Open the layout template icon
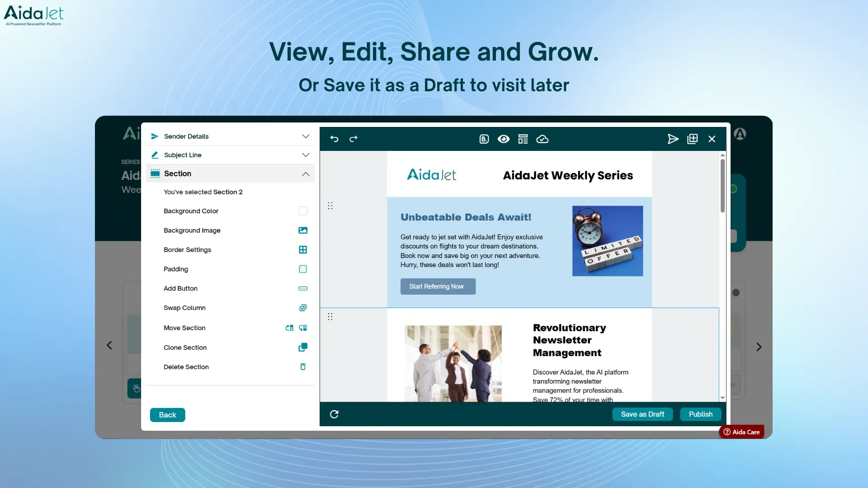 point(523,139)
